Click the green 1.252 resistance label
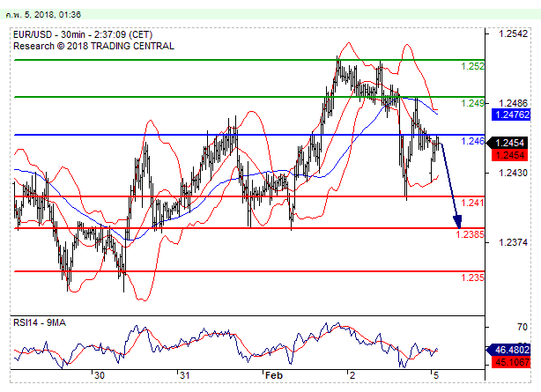The image size is (541, 392). 472,66
